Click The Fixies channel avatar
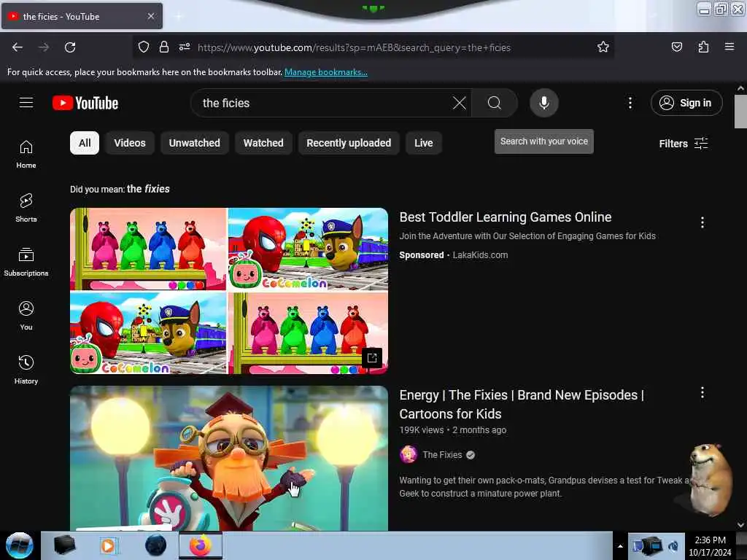The height and width of the screenshot is (560, 747). point(409,455)
